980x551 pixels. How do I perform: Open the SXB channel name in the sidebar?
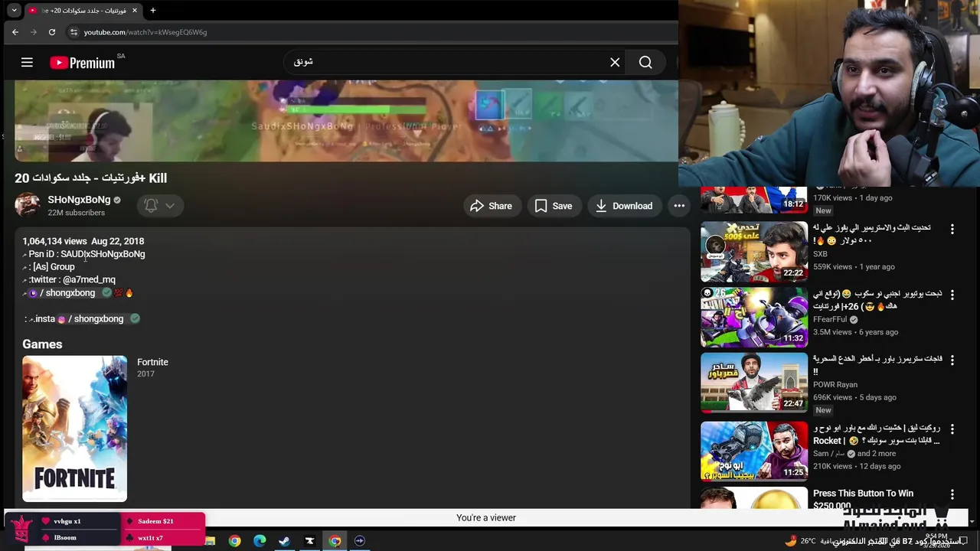tap(820, 254)
